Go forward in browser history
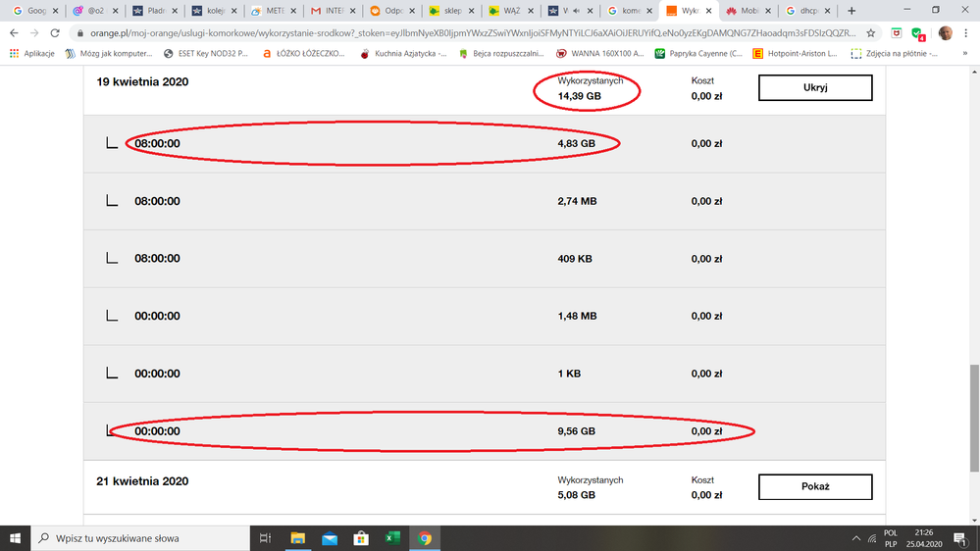The width and height of the screenshot is (980, 551). (x=34, y=33)
